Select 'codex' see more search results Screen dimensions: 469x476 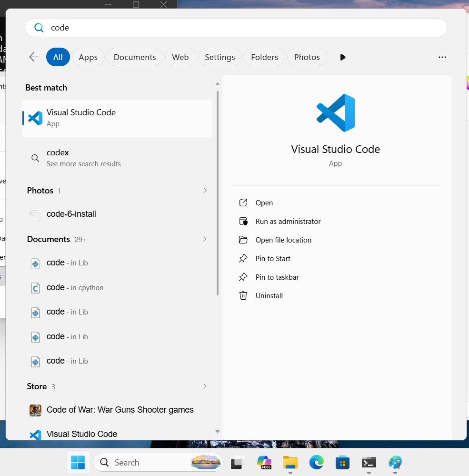click(x=117, y=158)
